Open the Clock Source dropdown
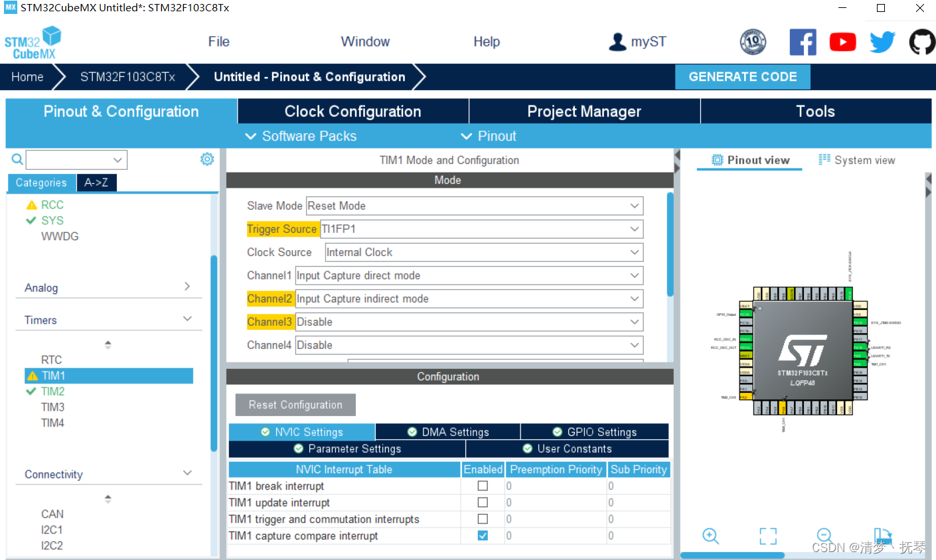The image size is (936, 560). (484, 252)
